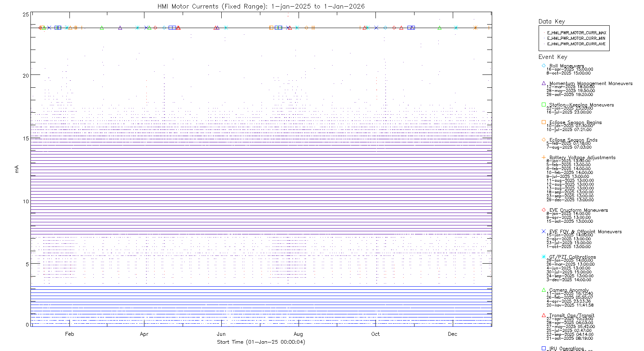
Task: Click orange square icon beside Eclipse Season Begins
Action: click(x=543, y=122)
